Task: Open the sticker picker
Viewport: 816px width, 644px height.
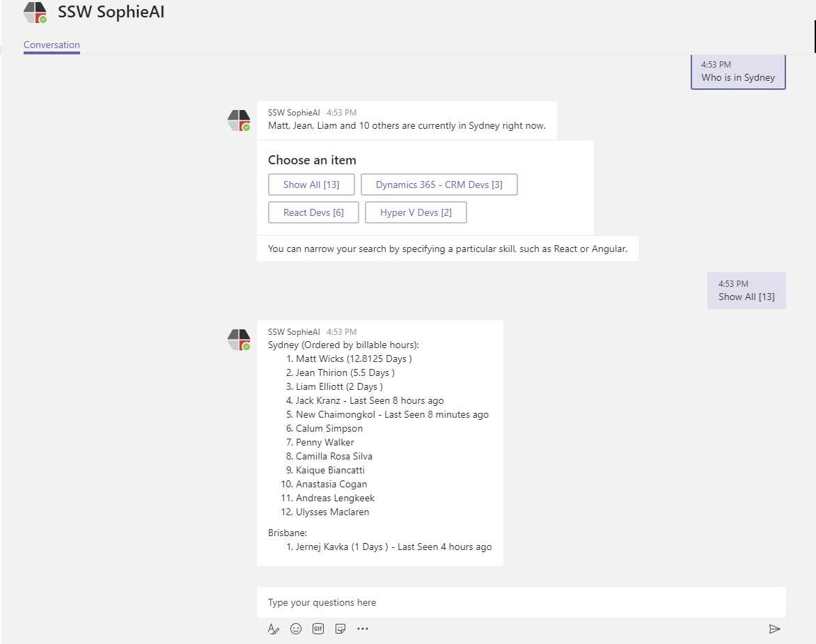Action: [x=340, y=629]
